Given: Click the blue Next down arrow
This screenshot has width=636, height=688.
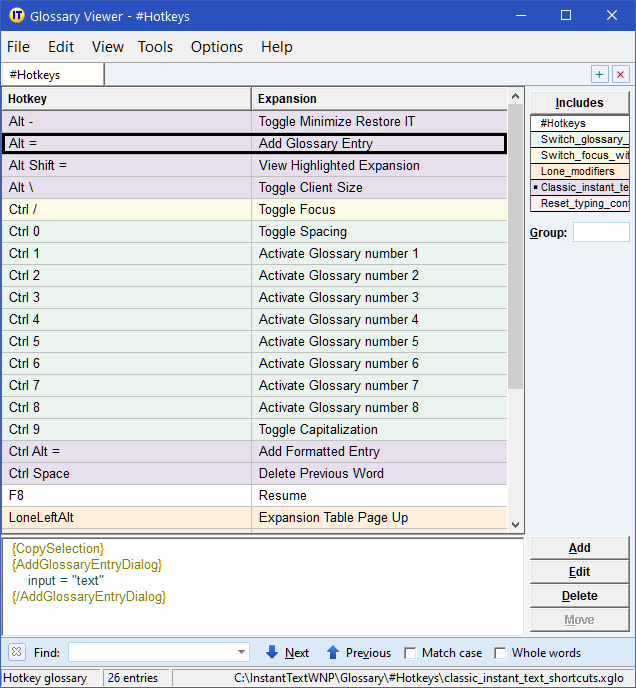Looking at the screenshot, I should [x=272, y=652].
